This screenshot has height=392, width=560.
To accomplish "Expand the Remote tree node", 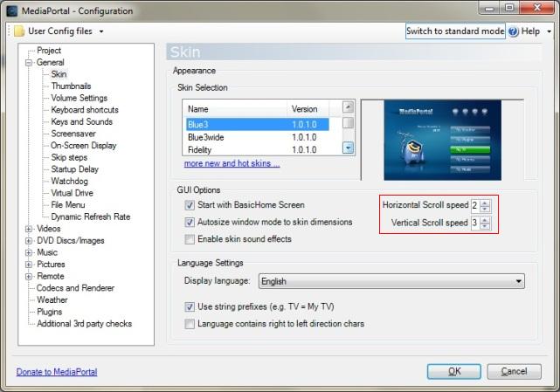I will 29,277.
